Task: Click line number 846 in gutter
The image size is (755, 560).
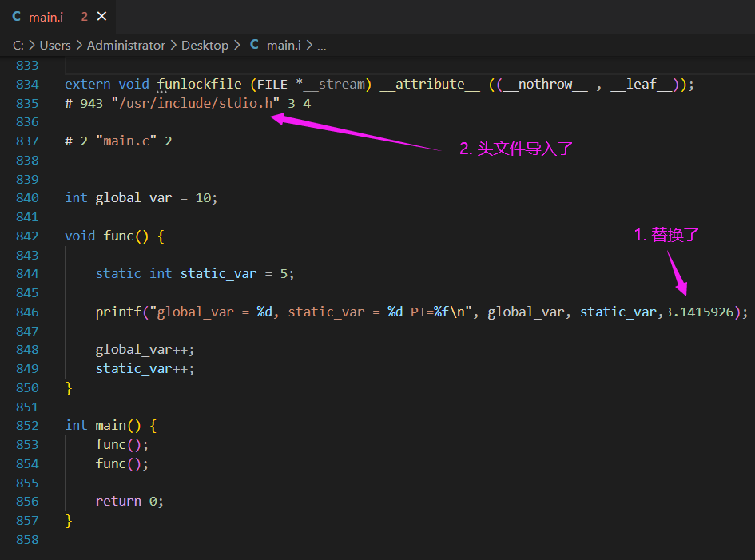Action: [x=27, y=312]
